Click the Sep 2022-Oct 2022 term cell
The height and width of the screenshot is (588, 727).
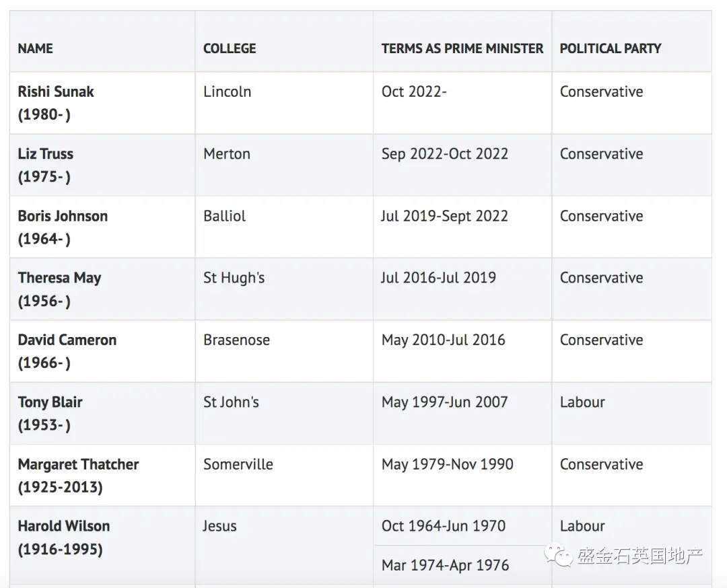pyautogui.click(x=462, y=165)
